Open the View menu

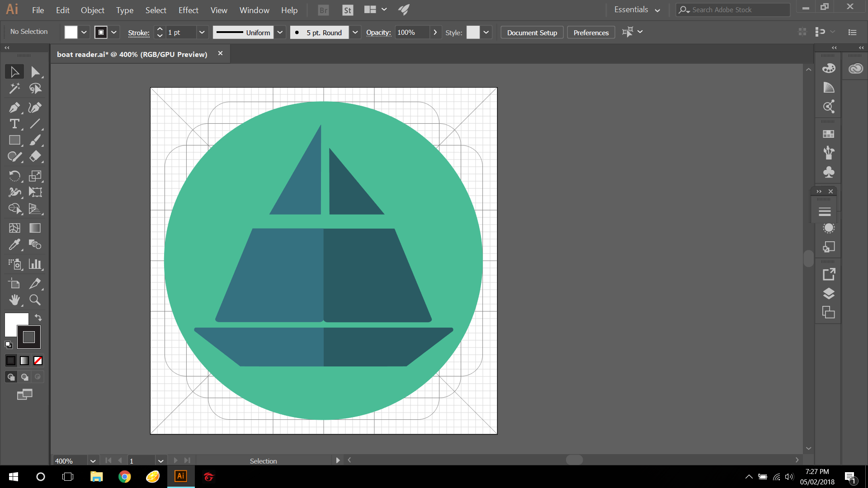[218, 10]
